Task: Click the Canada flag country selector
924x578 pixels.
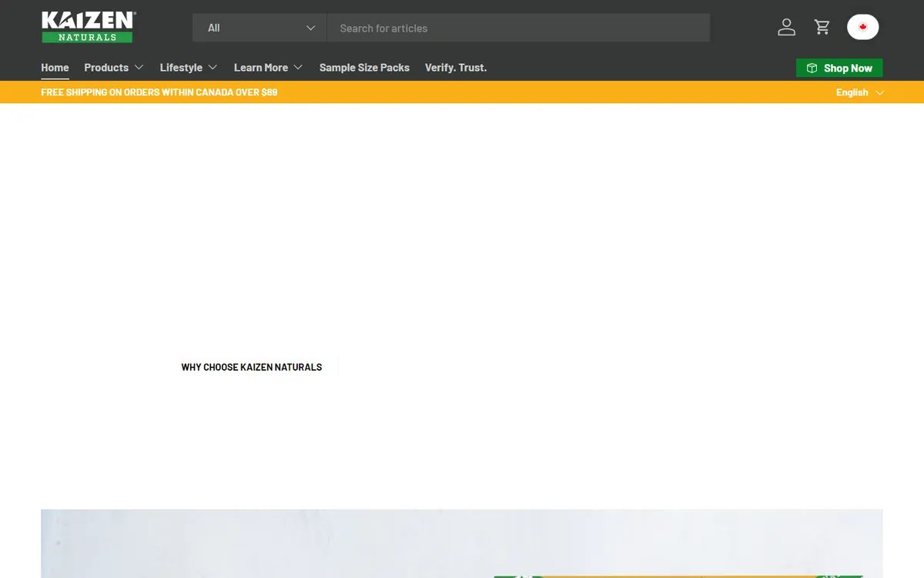Action: (x=862, y=27)
